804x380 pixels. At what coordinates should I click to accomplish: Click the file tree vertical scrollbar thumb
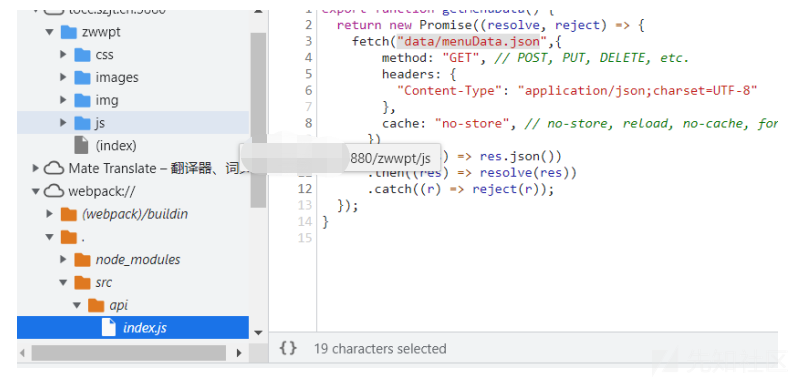258,120
